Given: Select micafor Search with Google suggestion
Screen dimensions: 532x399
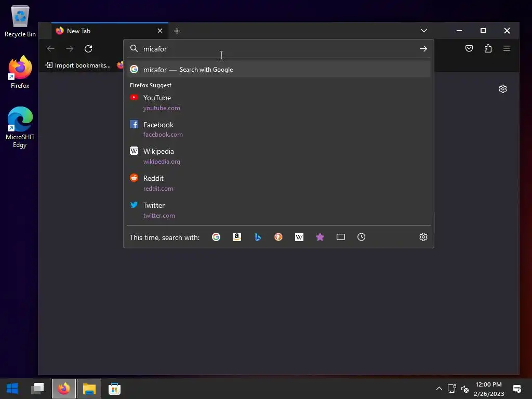Looking at the screenshot, I should (278, 70).
